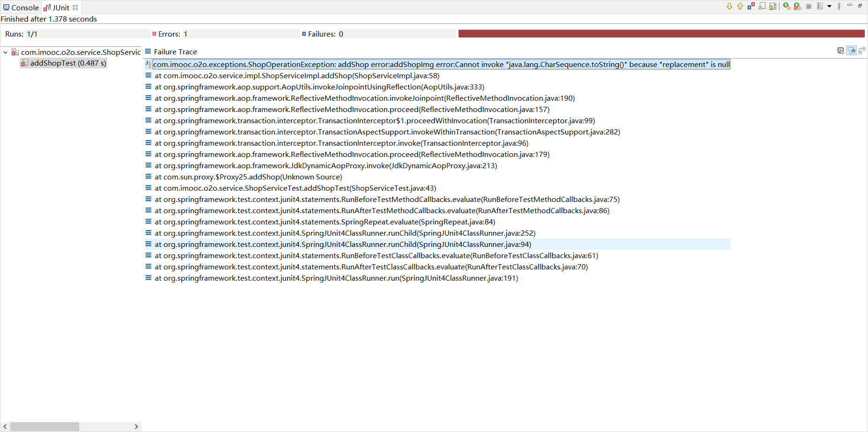Select SpringJUnit4ClassRunner.run trace line
The width and height of the screenshot is (868, 432).
tap(336, 278)
